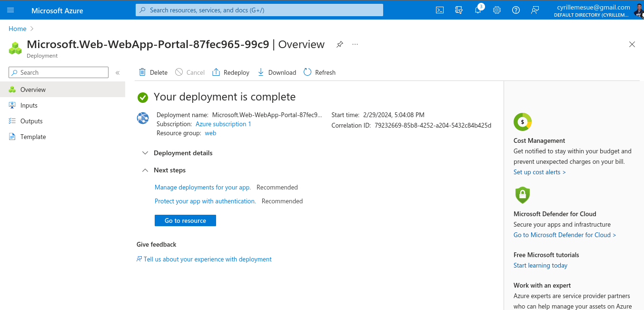Open the Settings gear icon
The height and width of the screenshot is (310, 644).
(497, 10)
